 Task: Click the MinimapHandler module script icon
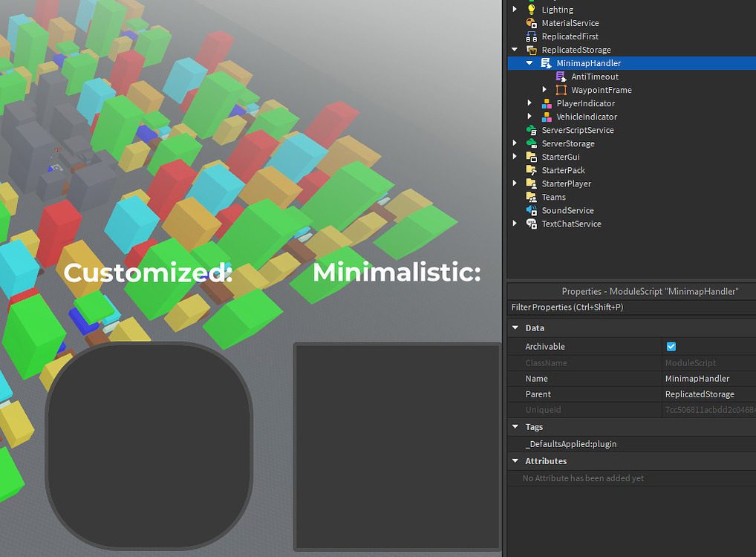pyautogui.click(x=547, y=63)
